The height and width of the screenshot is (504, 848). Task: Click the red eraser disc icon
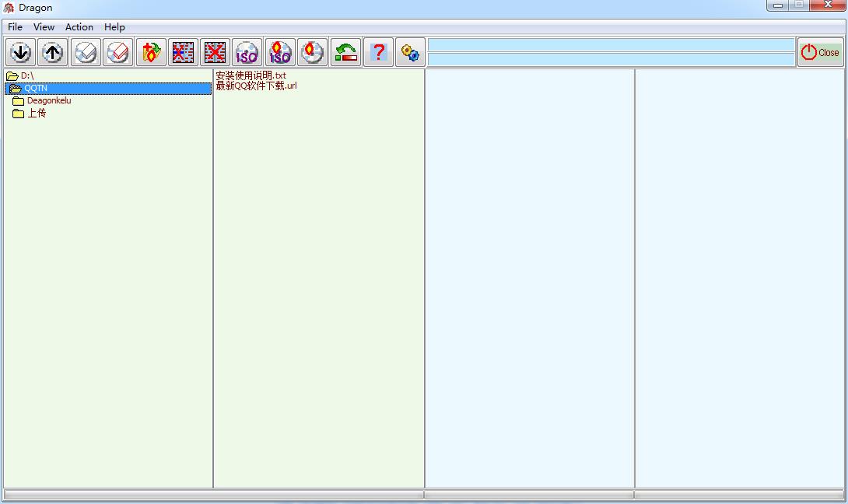(x=118, y=52)
